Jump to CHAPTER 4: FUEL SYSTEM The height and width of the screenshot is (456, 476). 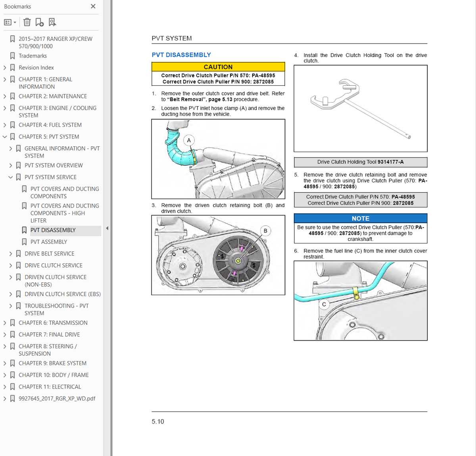50,125
